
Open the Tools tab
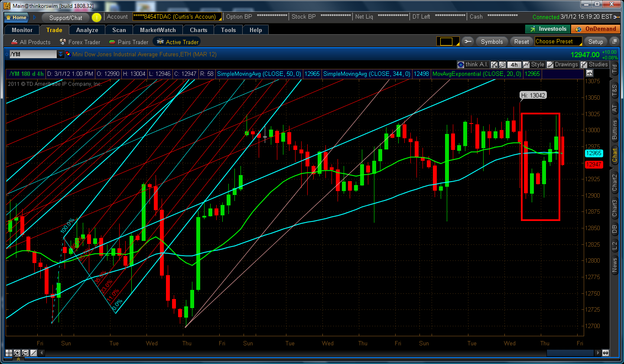(228, 30)
